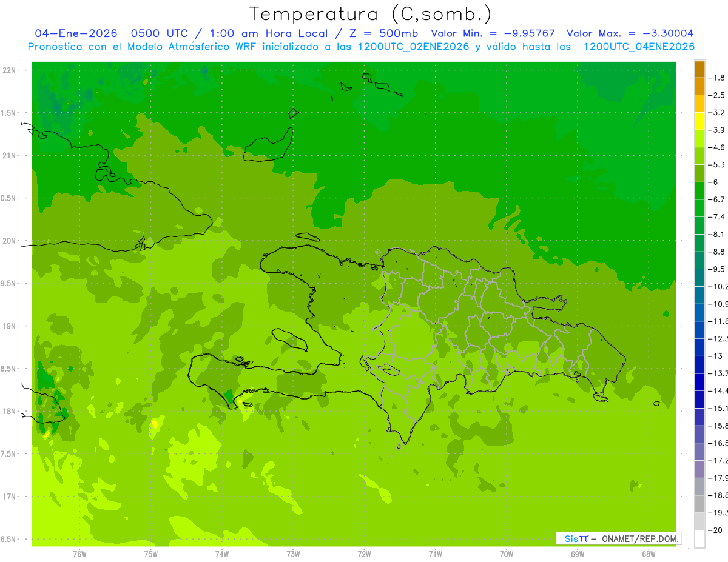728x562 pixels.
Task: Click the '21N' latitude label
Action: point(10,155)
